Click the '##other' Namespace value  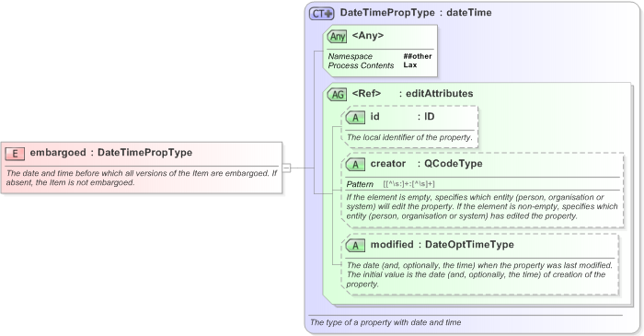(418, 56)
